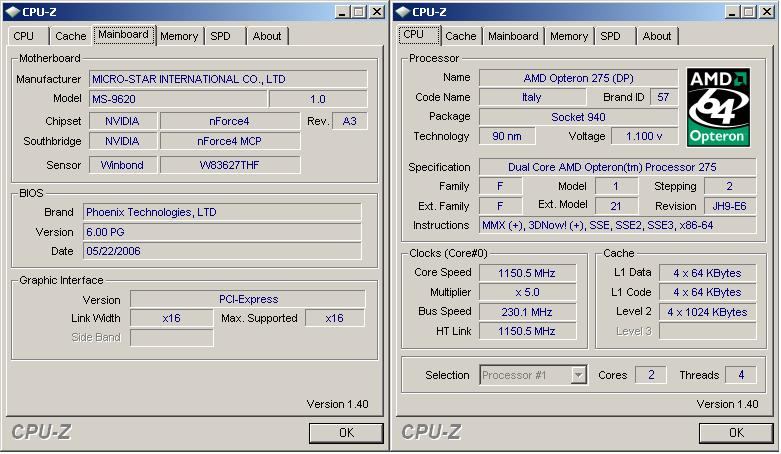Screen dimensions: 781x454
Task: Click the chipset value nForce4
Action: pos(230,121)
